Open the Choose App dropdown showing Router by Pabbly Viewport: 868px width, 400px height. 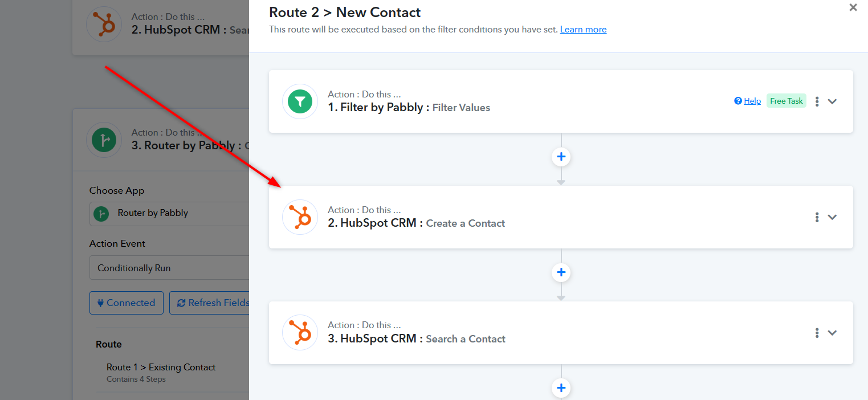pos(169,214)
